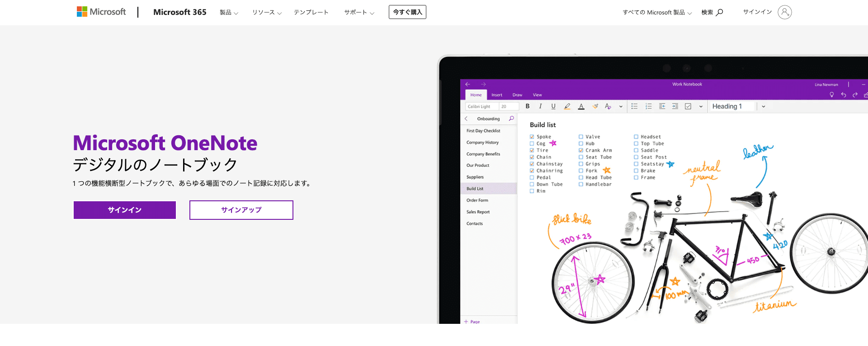
Task: Click the Redo arrow
Action: [855, 95]
